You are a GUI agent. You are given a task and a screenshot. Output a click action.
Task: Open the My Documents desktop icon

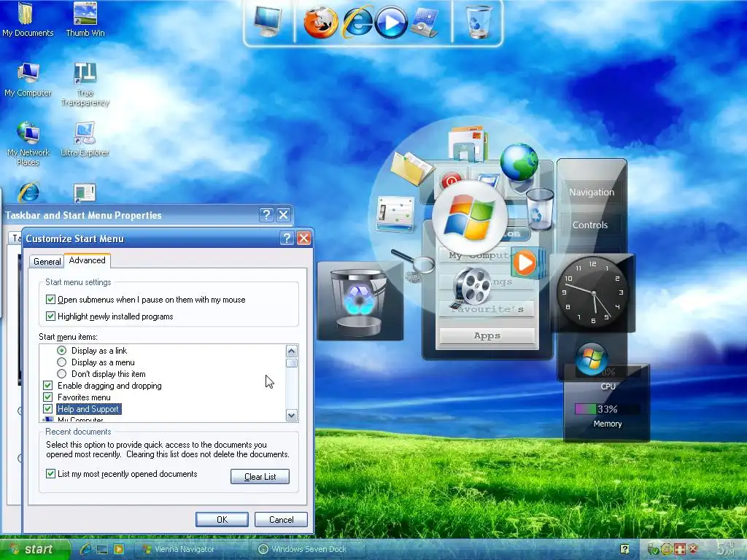point(28,20)
